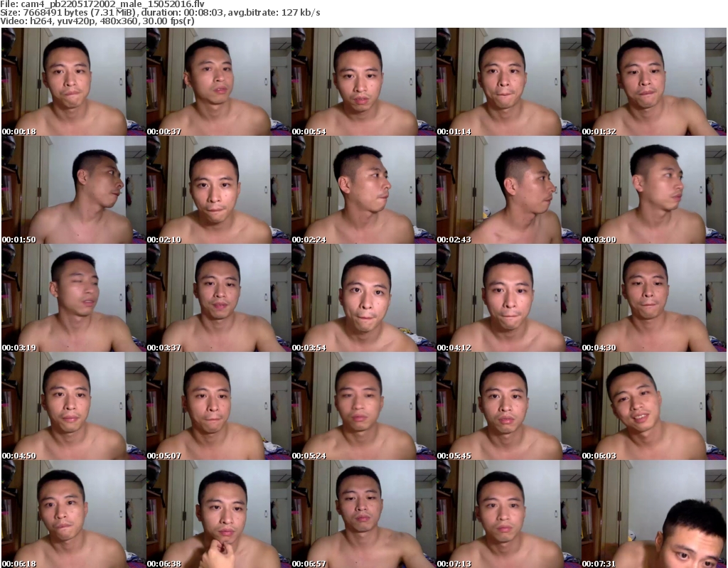The image size is (728, 568).
Task: Pick the 00:03:37 video frame
Action: tap(219, 298)
